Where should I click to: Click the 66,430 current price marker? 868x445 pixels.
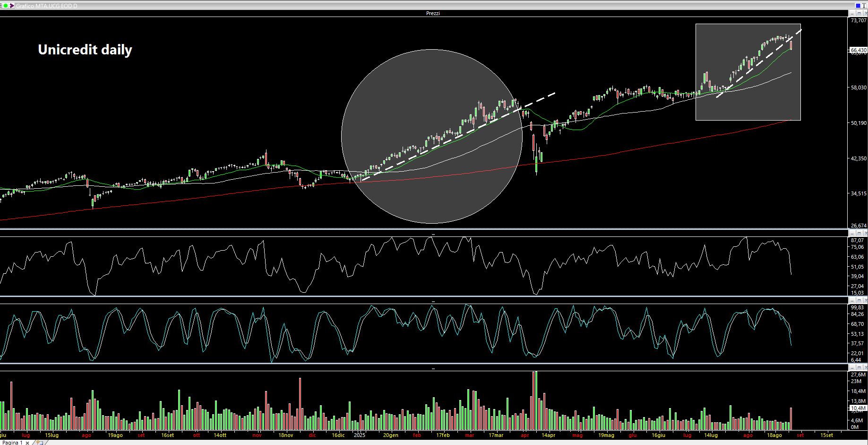[x=858, y=50]
